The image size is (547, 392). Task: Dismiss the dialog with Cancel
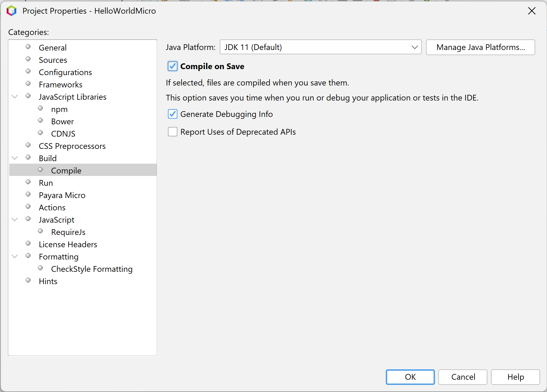point(463,377)
